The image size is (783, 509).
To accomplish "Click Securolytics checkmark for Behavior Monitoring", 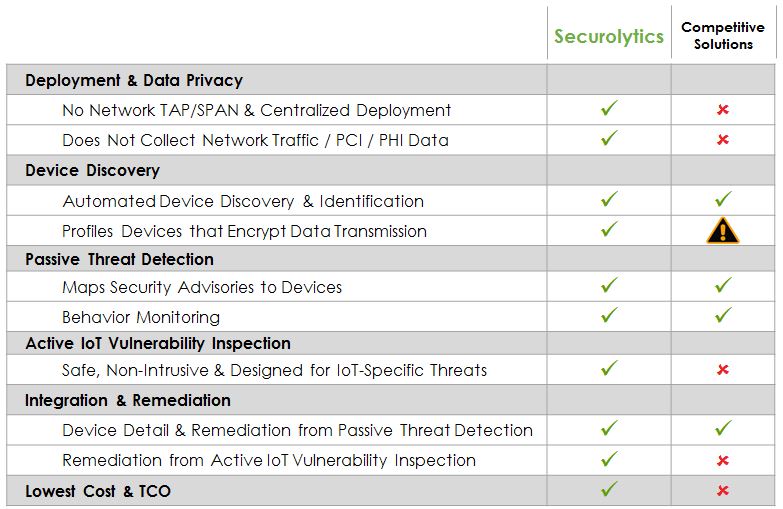I will point(609,317).
